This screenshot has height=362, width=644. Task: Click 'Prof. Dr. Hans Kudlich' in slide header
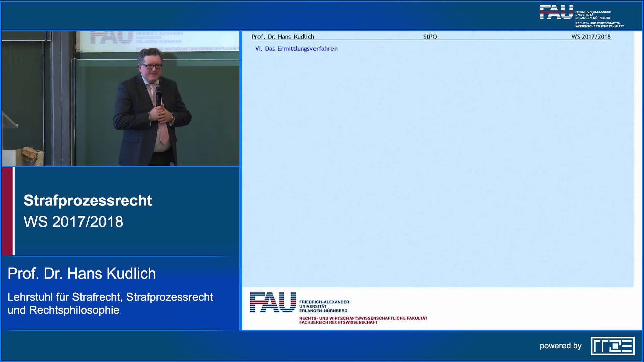pyautogui.click(x=283, y=37)
